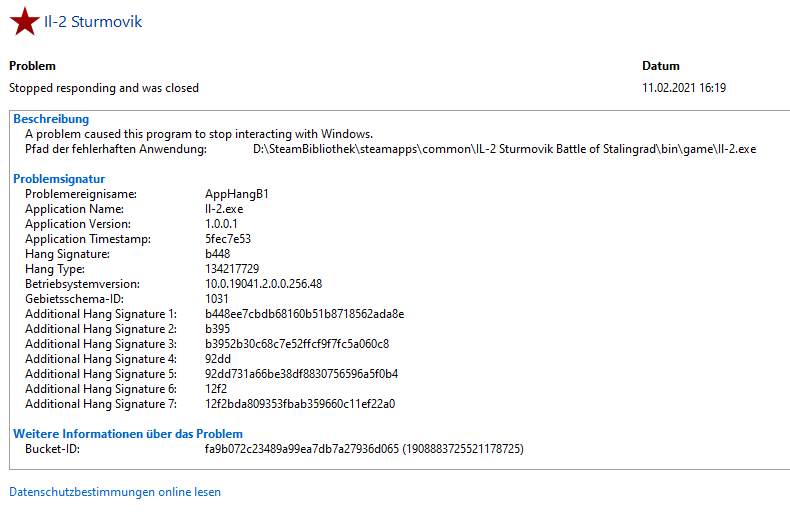
Task: Click the 'A problem caused this program' description line
Action: [199, 134]
